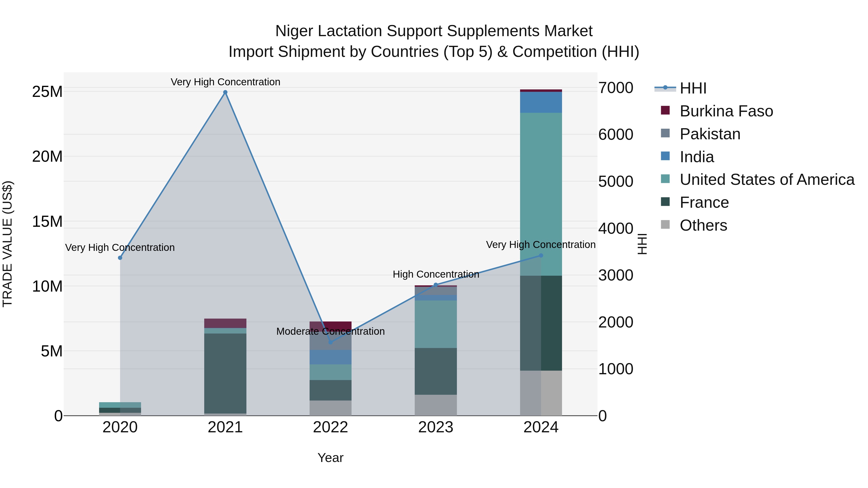
Task: Click the 2022 India bar segment
Action: click(x=331, y=357)
